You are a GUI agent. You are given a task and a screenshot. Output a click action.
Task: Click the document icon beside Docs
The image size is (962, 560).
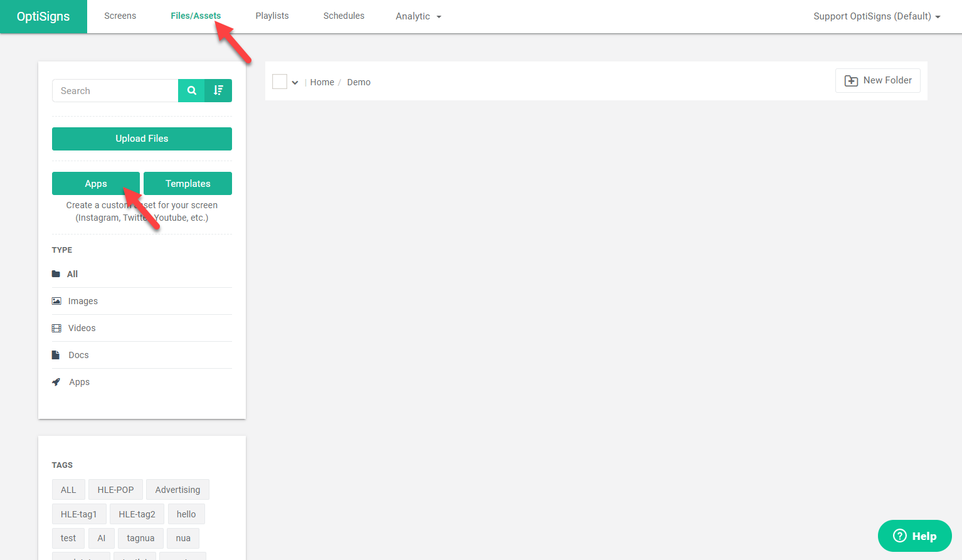56,355
